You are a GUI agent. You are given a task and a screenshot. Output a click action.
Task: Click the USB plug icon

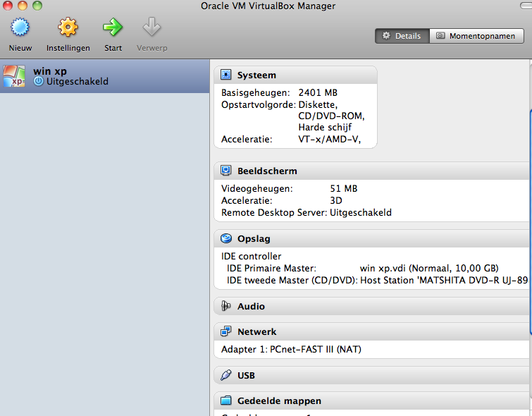(x=225, y=375)
